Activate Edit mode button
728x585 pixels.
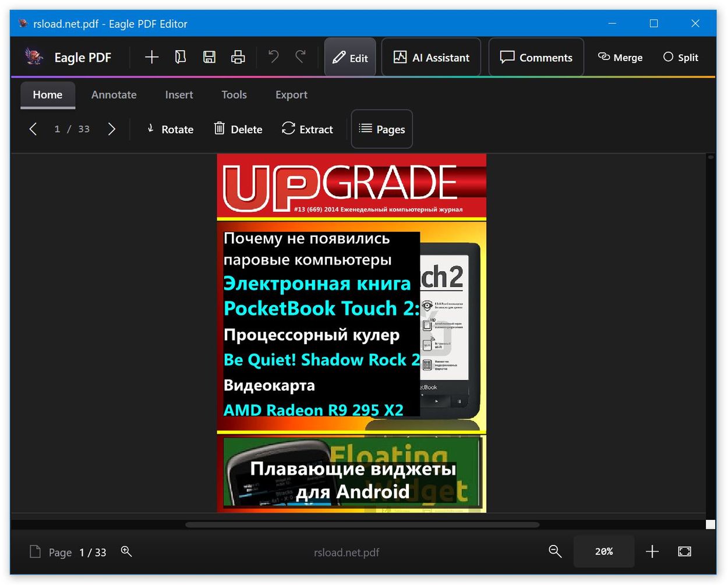[x=350, y=58]
